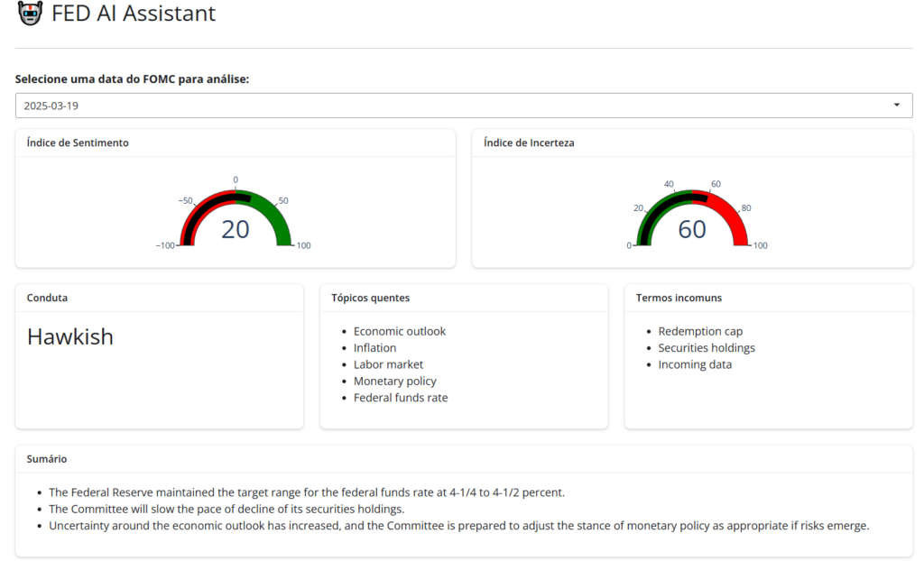Click the Sentiment gauge value 20
This screenshot has width=924, height=561.
click(236, 229)
